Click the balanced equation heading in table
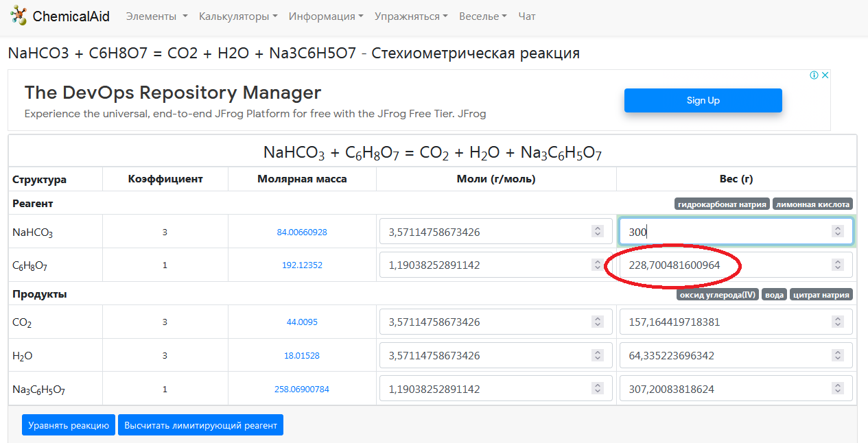The height and width of the screenshot is (443, 868). (x=433, y=152)
